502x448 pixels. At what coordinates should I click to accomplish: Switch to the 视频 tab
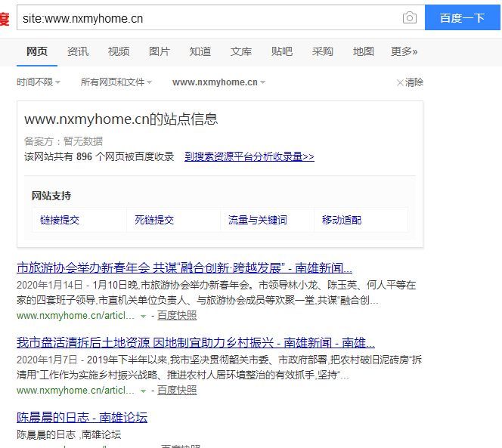point(119,51)
